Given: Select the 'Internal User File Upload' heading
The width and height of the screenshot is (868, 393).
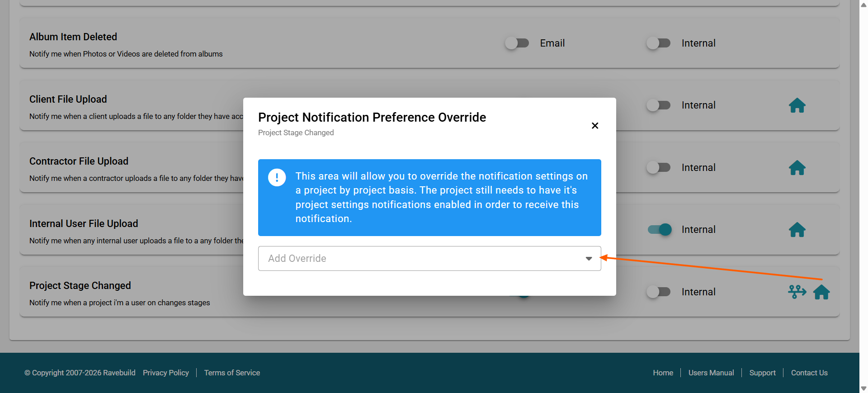Looking at the screenshot, I should click(x=84, y=223).
